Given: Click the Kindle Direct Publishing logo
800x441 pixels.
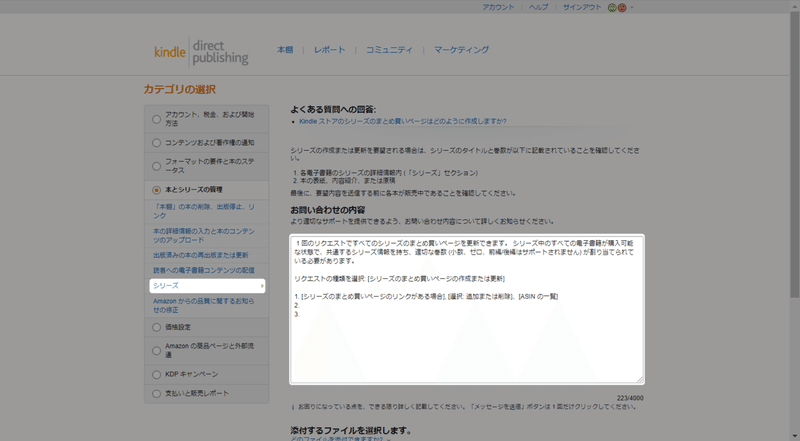Looking at the screenshot, I should (x=201, y=52).
